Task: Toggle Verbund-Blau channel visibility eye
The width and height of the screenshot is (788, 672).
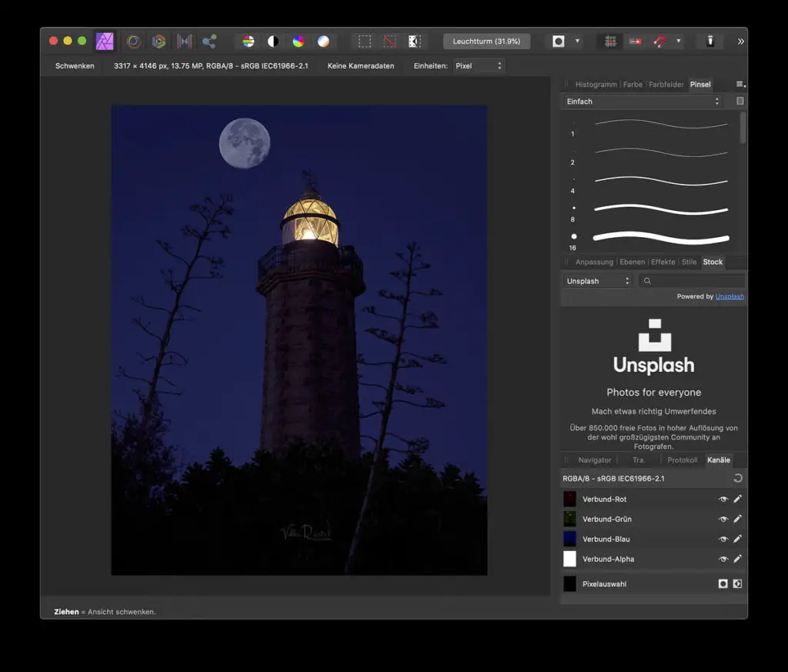Action: (723, 539)
